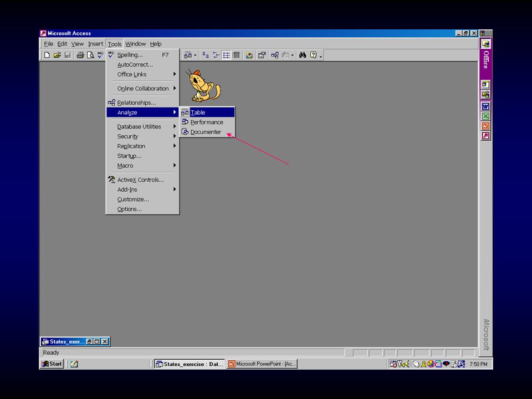The image size is (532, 399).
Task: Expand the Add-Ins submenu
Action: (142, 190)
